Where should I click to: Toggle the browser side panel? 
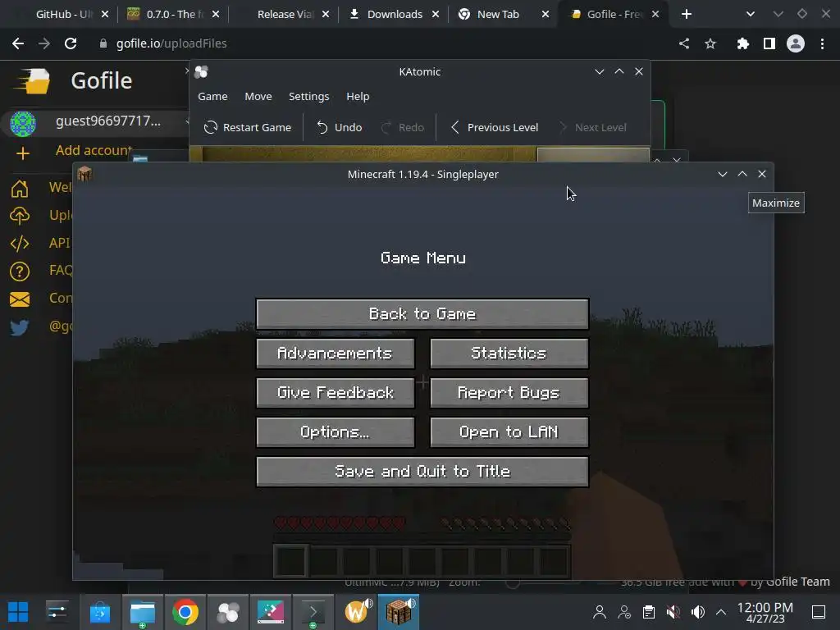(x=769, y=43)
